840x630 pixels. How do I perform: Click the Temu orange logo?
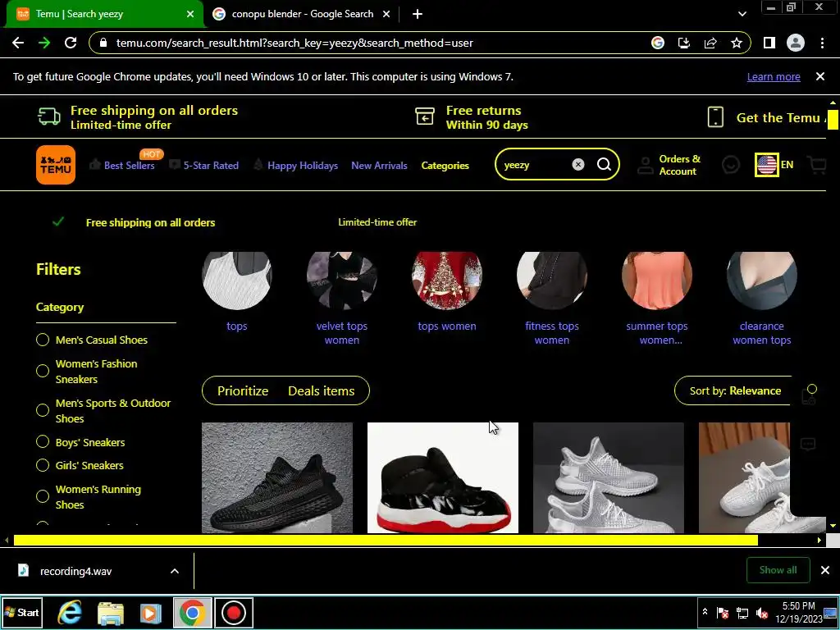[x=56, y=165]
